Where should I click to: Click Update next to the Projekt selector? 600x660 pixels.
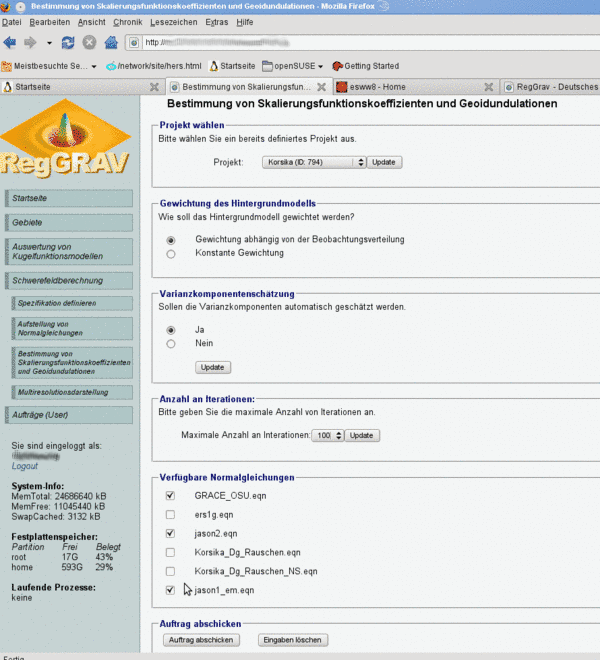(x=384, y=162)
